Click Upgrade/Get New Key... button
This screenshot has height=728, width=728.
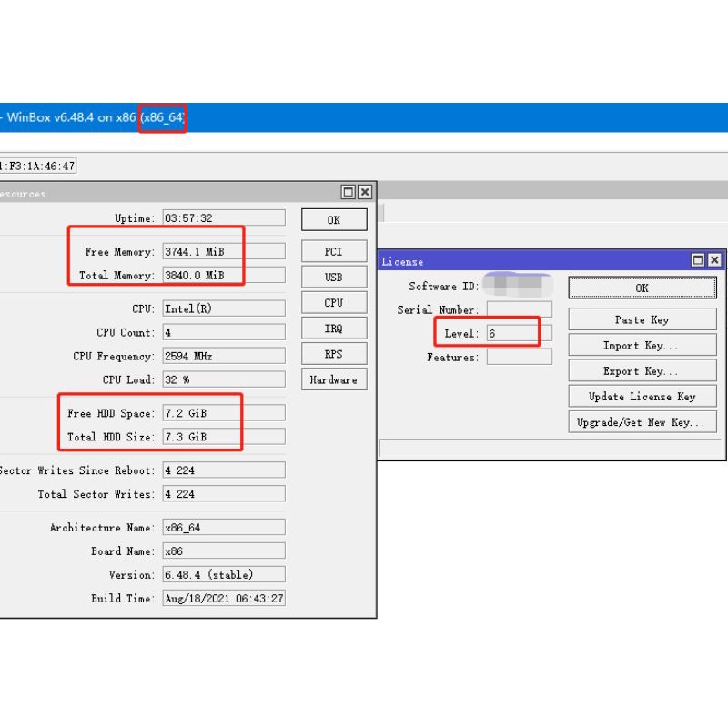click(x=642, y=422)
